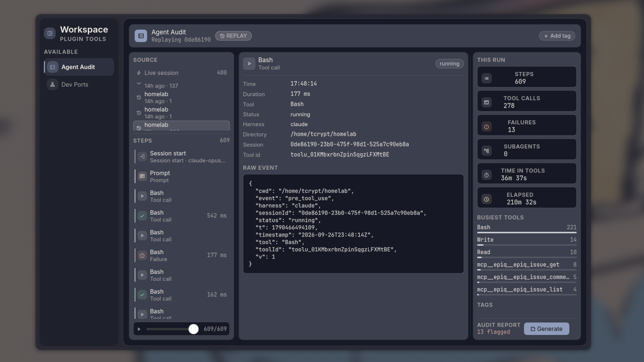Open the Prompt step
The image size is (644, 362).
(182, 176)
